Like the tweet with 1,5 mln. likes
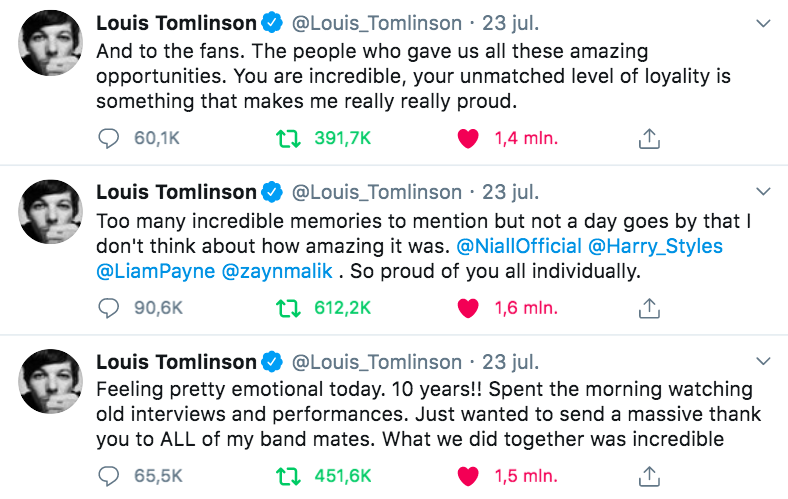Viewport: 788px width, 499px height. [x=467, y=476]
